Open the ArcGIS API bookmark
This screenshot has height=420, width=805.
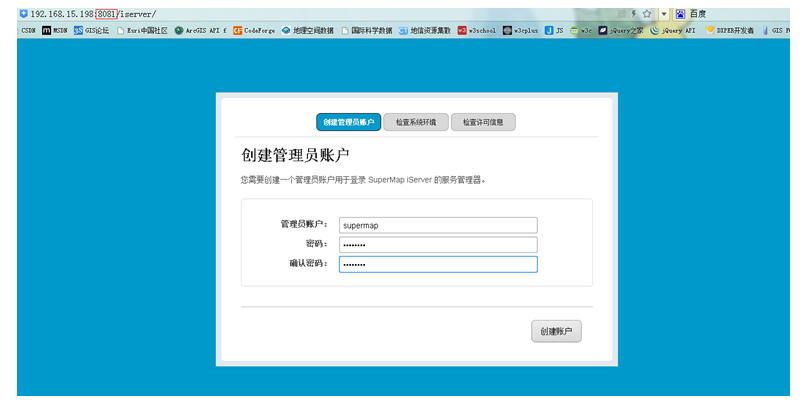(x=200, y=30)
